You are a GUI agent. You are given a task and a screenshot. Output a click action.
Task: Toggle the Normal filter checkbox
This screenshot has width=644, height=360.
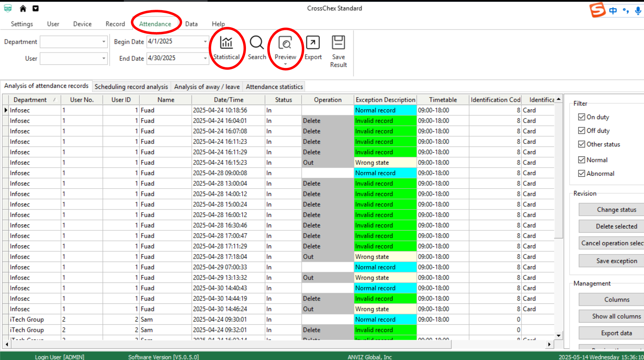tap(582, 160)
